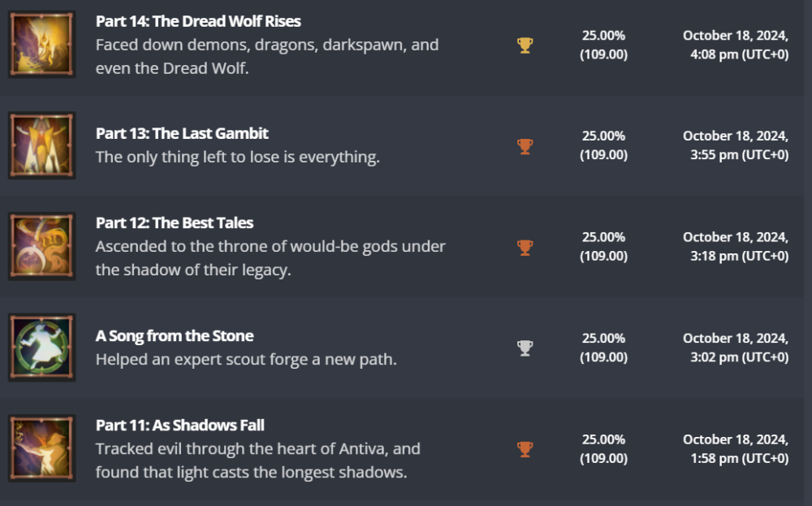Click the description 'Helped an expert scout forge a new path'

point(246,359)
